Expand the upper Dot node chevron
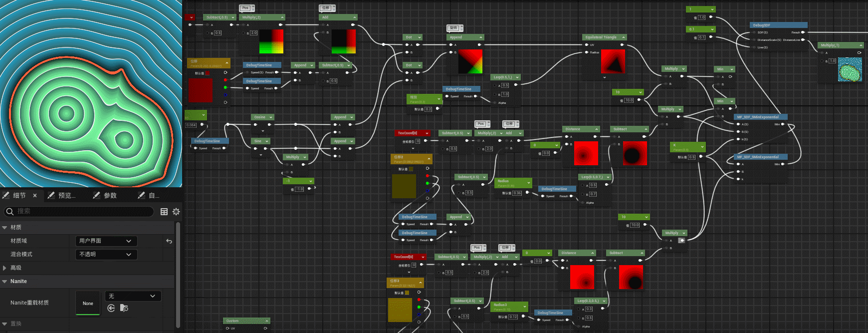868x333 pixels. (x=420, y=37)
